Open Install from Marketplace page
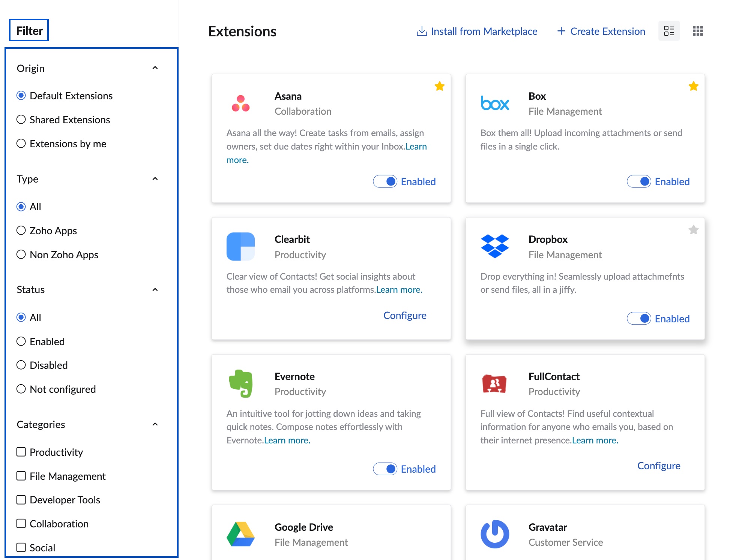Screen dimensions: 733x560 (x=477, y=14)
